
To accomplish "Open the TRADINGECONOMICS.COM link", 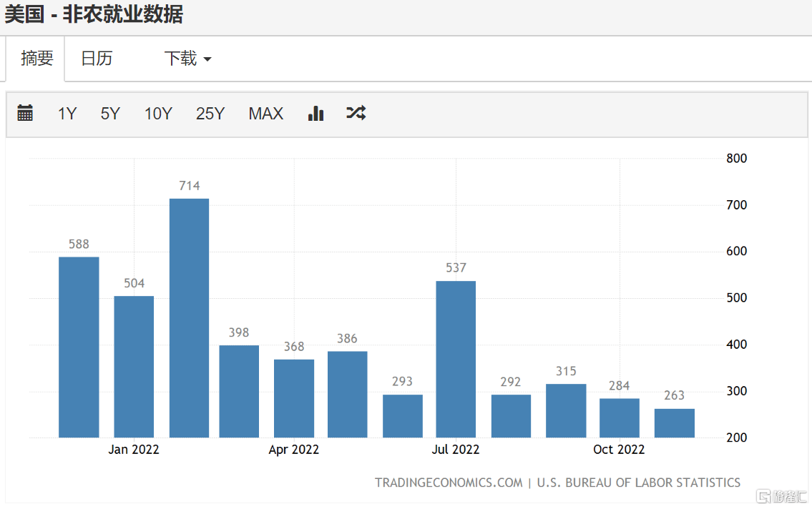I will point(448,483).
